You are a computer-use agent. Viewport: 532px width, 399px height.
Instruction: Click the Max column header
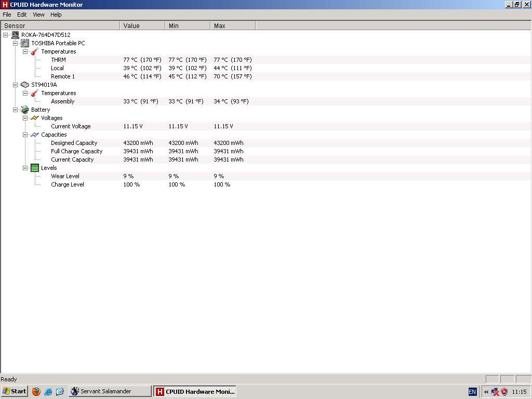(x=233, y=26)
